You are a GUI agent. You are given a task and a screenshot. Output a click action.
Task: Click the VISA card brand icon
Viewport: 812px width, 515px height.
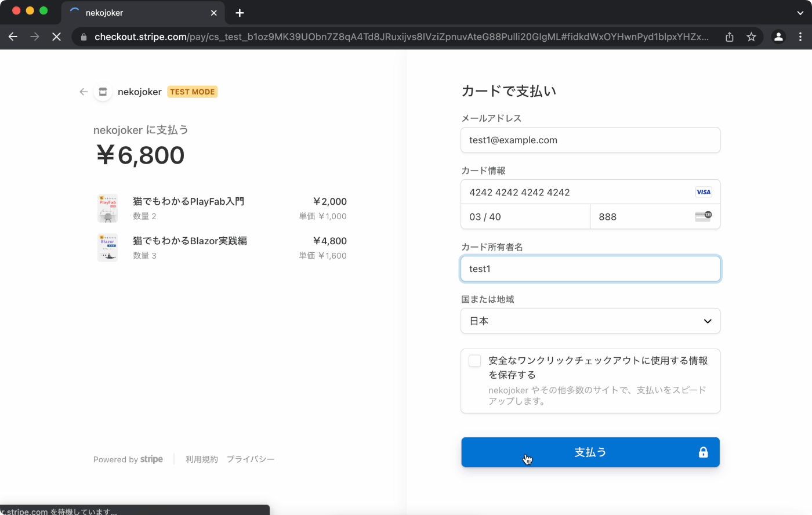coord(704,192)
